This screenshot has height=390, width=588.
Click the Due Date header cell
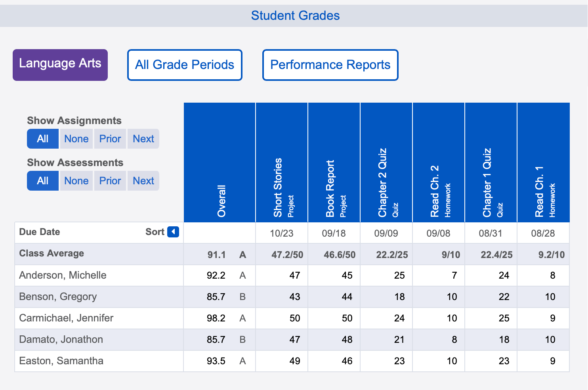coord(40,232)
